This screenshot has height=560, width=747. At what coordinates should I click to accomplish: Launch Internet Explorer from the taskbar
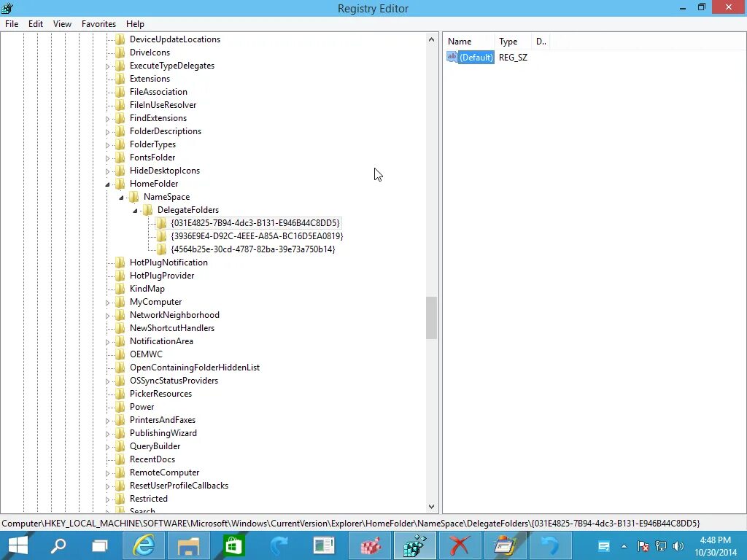[144, 545]
